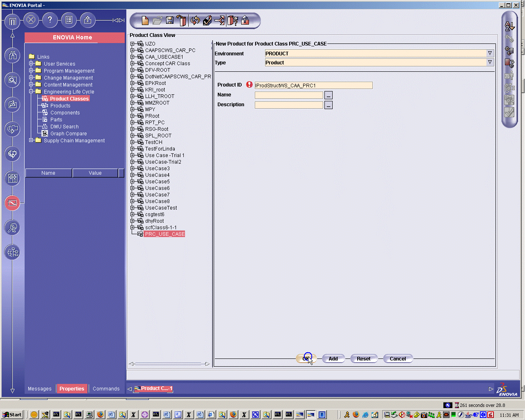Click the binoculars sidebar icon

pos(12,55)
